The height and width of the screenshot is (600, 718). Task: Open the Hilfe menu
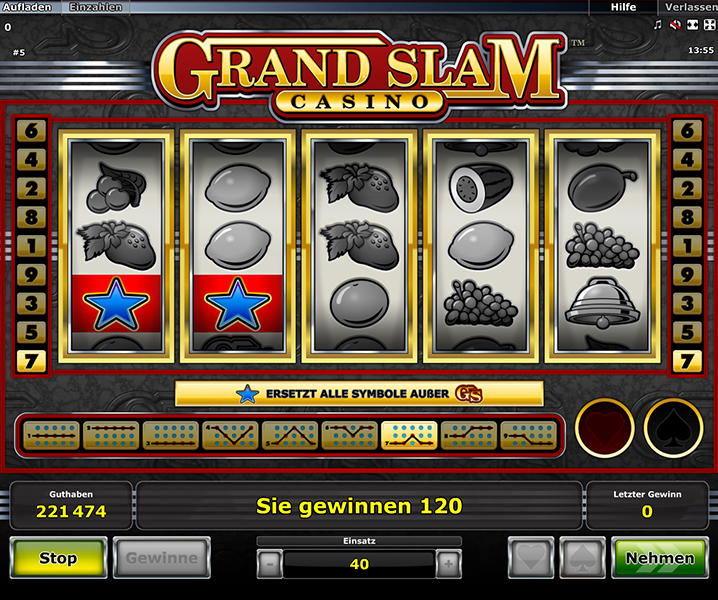coord(623,7)
